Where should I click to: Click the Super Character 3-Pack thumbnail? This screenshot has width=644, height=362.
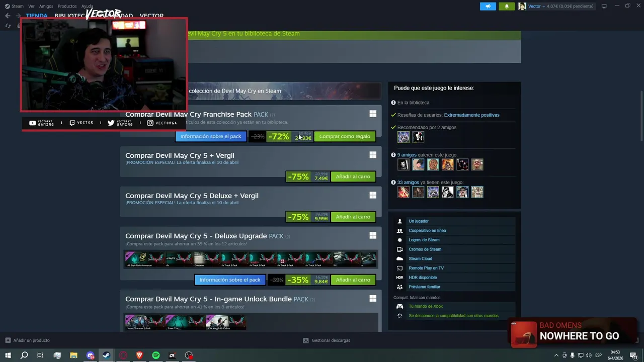coord(144,322)
